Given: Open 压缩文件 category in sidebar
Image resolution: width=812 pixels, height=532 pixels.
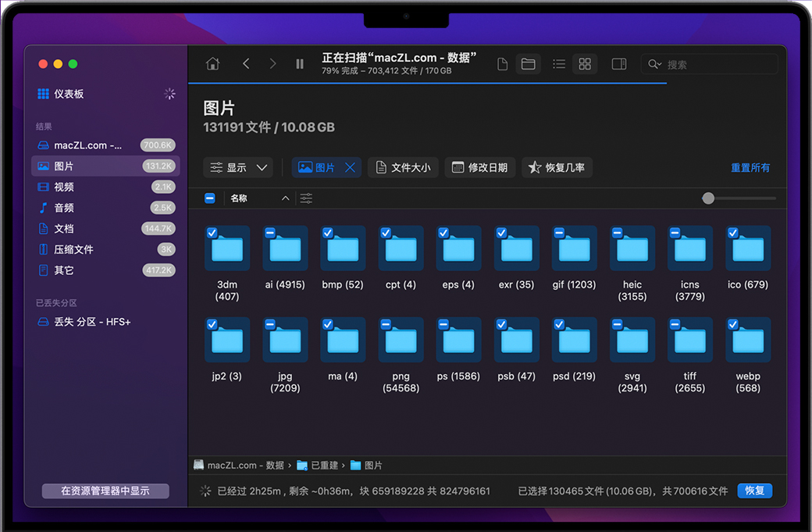Looking at the screenshot, I should (73, 249).
